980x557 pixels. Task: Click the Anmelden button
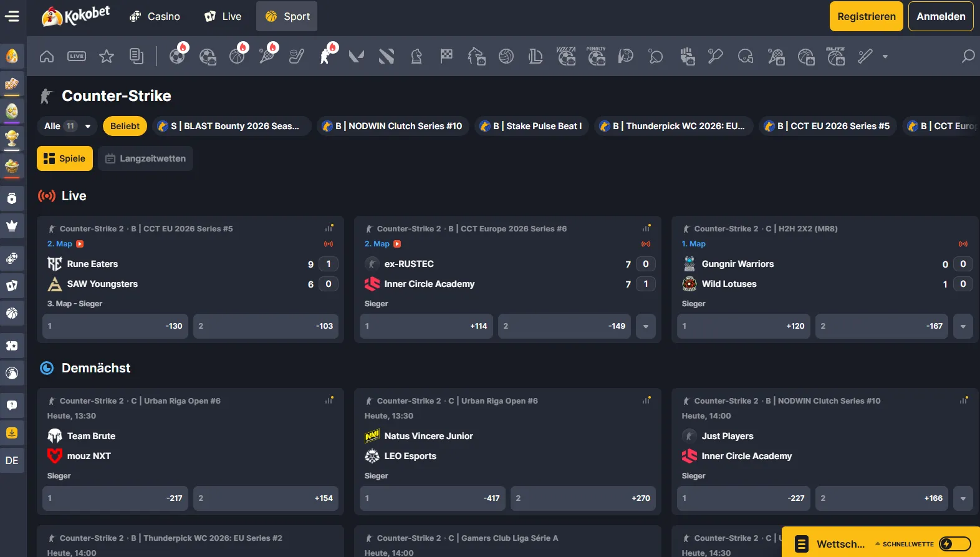pos(941,16)
